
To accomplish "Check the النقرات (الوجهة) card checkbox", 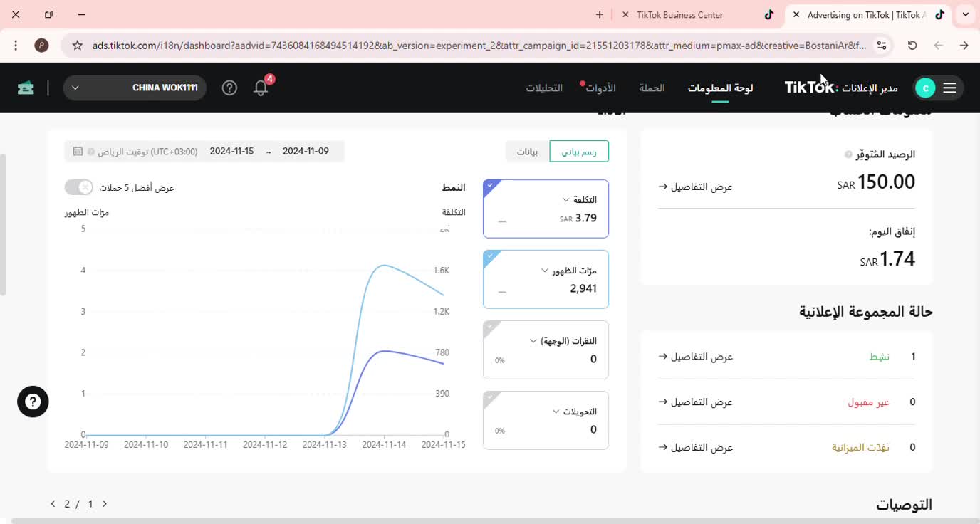I will 490,326.
